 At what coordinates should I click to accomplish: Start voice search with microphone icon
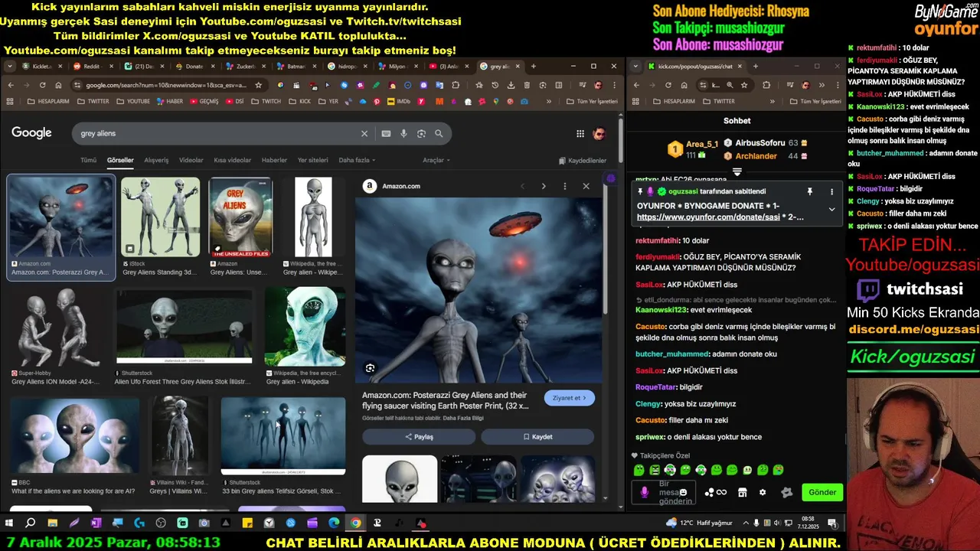pos(403,133)
